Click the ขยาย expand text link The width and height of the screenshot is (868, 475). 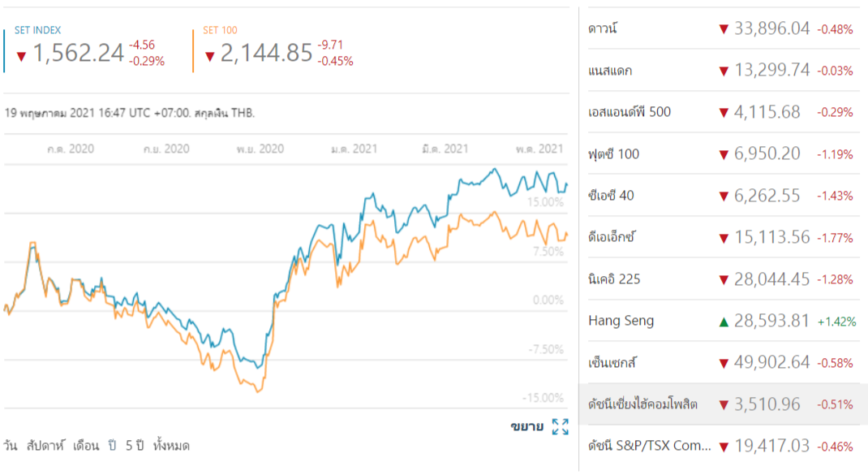click(526, 427)
